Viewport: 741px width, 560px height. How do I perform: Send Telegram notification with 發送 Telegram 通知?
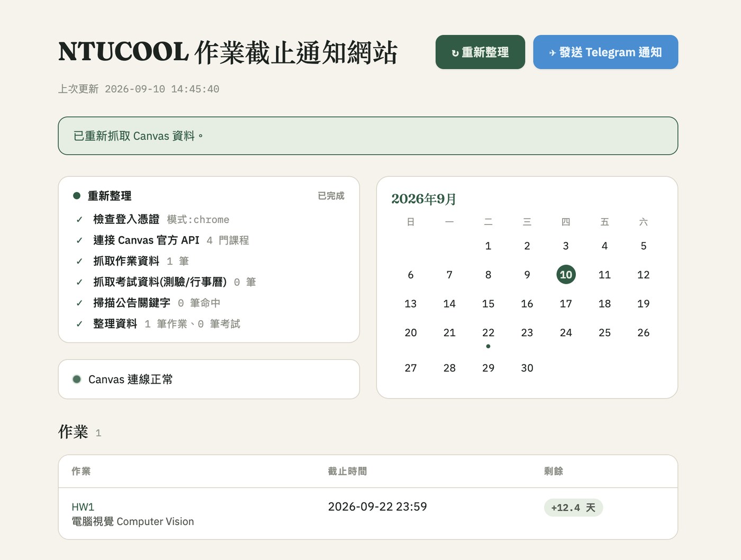[606, 52]
